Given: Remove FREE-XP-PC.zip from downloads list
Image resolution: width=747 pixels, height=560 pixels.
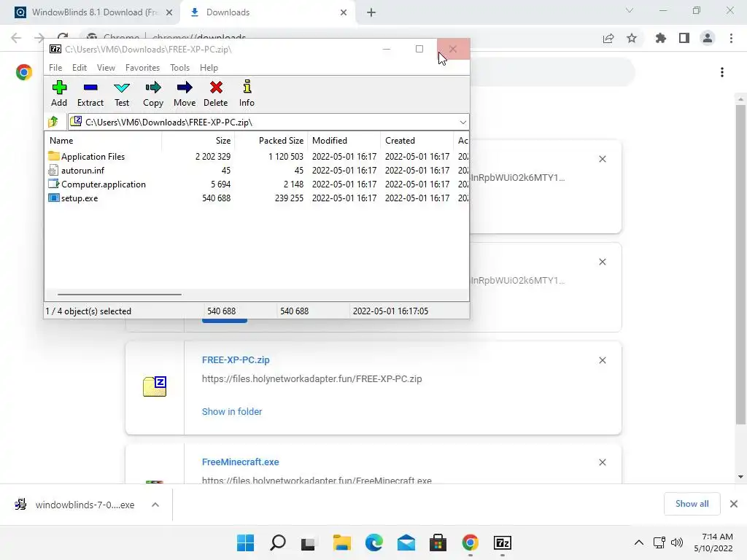Looking at the screenshot, I should (x=602, y=360).
